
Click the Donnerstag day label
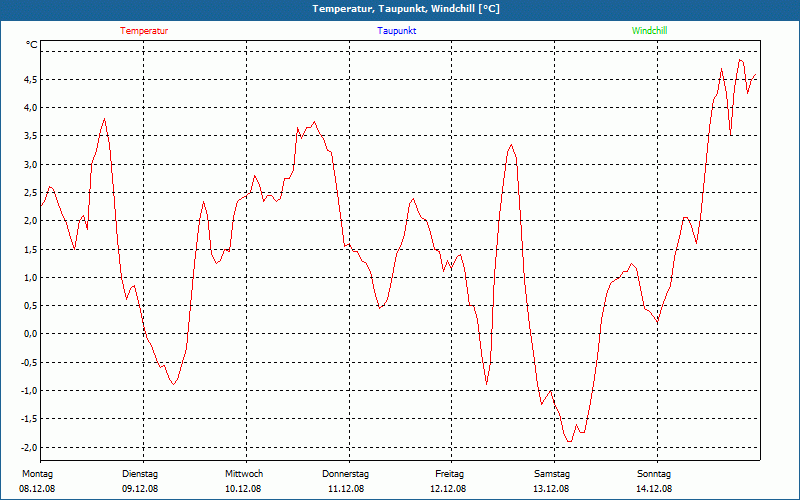[x=345, y=474]
